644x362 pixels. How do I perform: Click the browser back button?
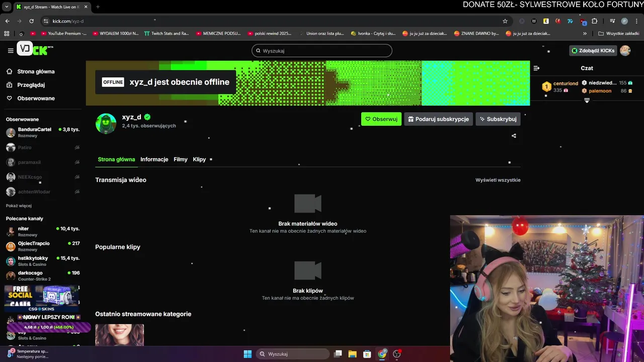tap(7, 21)
